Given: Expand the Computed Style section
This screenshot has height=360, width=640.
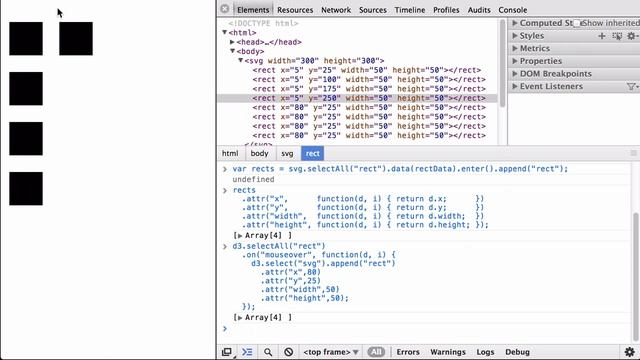Looking at the screenshot, I should [x=515, y=23].
